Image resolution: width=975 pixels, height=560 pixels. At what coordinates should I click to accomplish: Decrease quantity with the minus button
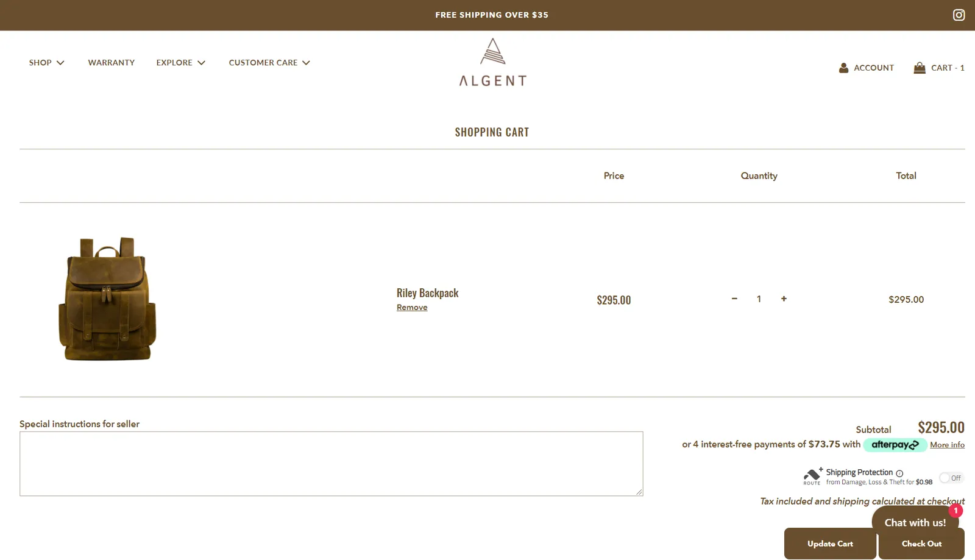pos(734,299)
